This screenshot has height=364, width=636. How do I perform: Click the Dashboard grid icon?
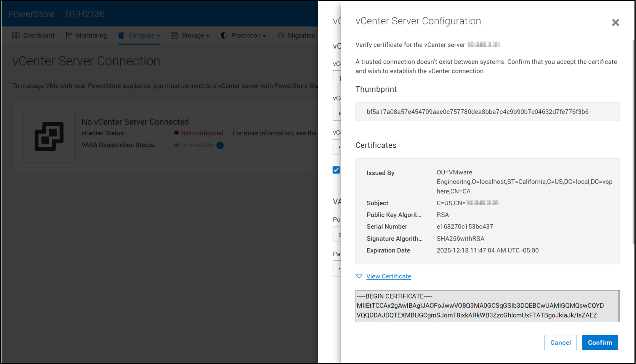click(16, 35)
